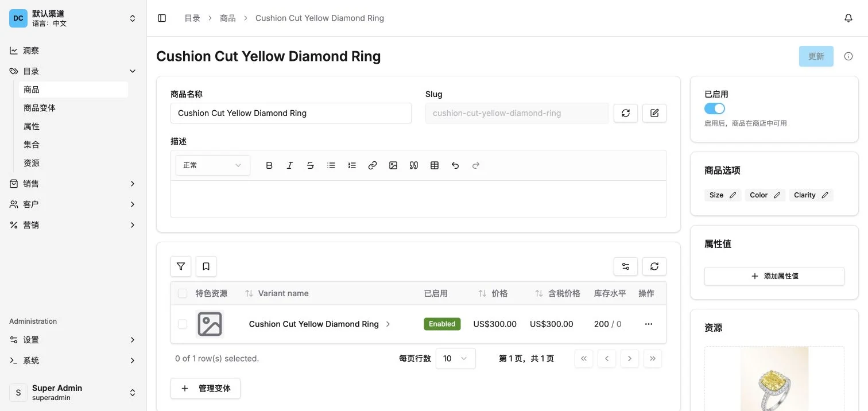Open the 洞察 sidebar item

73,51
